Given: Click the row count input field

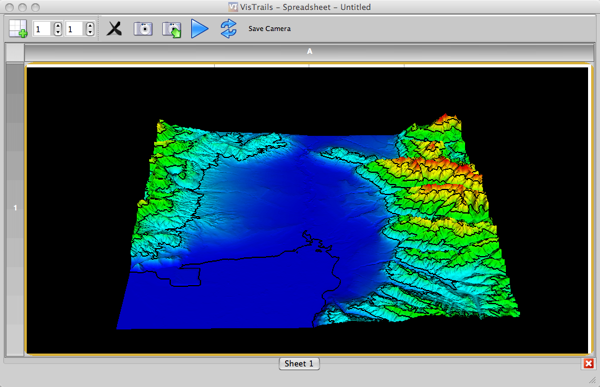Looking at the screenshot, I should click(x=42, y=29).
